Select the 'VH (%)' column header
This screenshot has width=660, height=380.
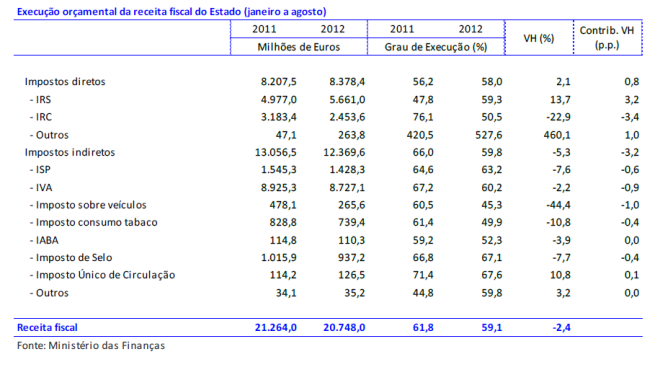pos(539,38)
